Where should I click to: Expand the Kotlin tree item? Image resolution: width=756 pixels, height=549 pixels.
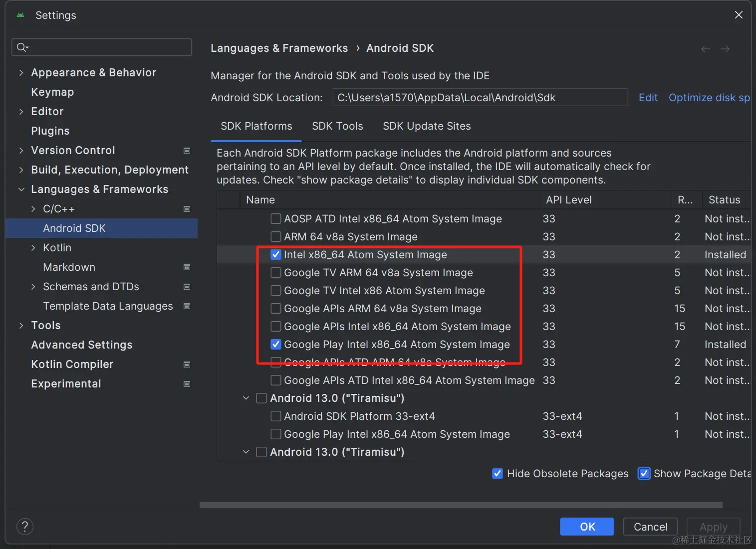pos(32,247)
